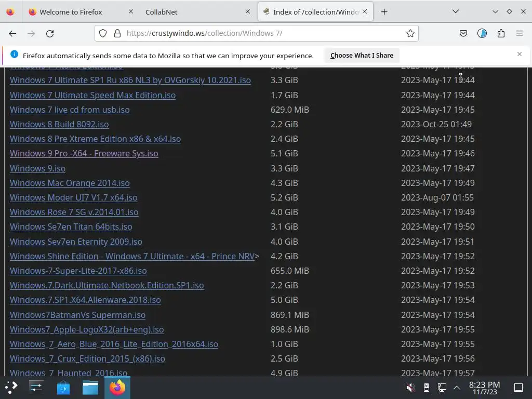Open Windows 7 live cd from usb.iso
Viewport: 532px width, 399px height.
pyautogui.click(x=70, y=110)
